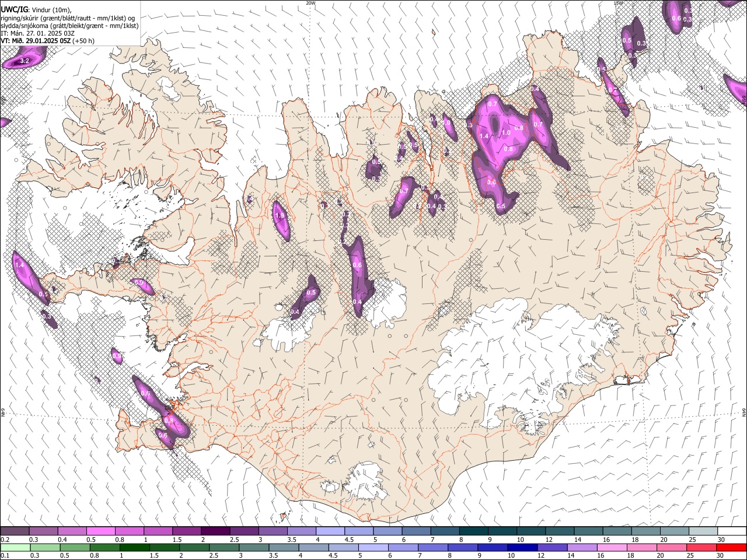The height and width of the screenshot is (560, 747).
Task: Pick the bright pink 0.5 swatch, upper legend row
Action: coord(100,531)
